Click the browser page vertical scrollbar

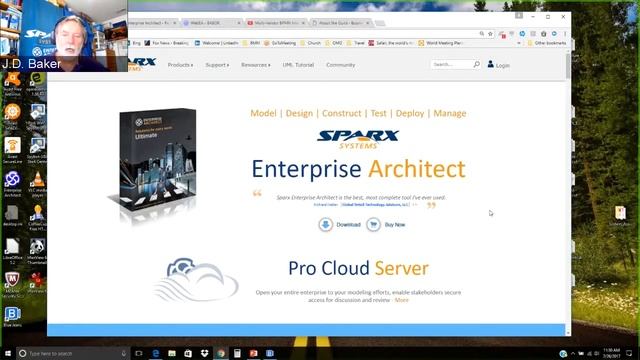pyautogui.click(x=568, y=65)
